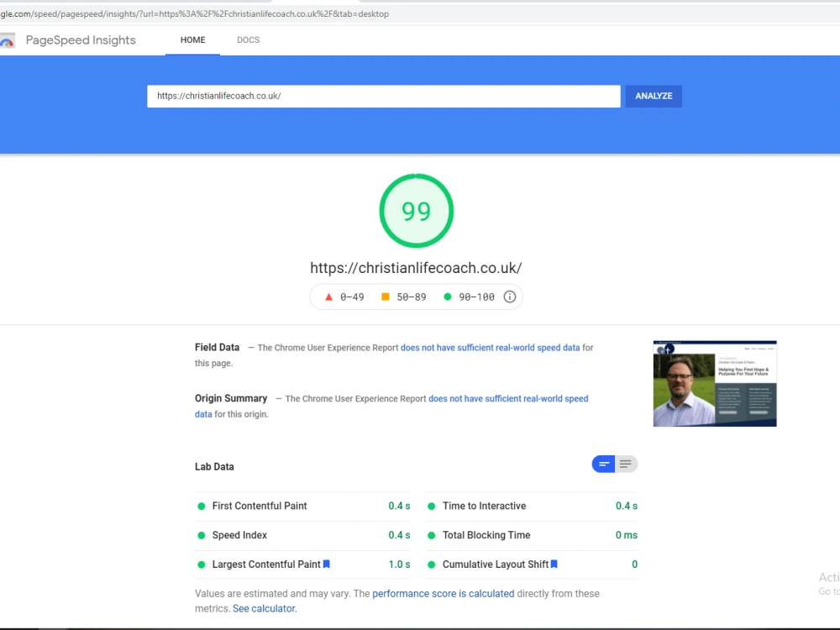This screenshot has width=840, height=630.
Task: Click the Field Data heading
Action: point(217,347)
